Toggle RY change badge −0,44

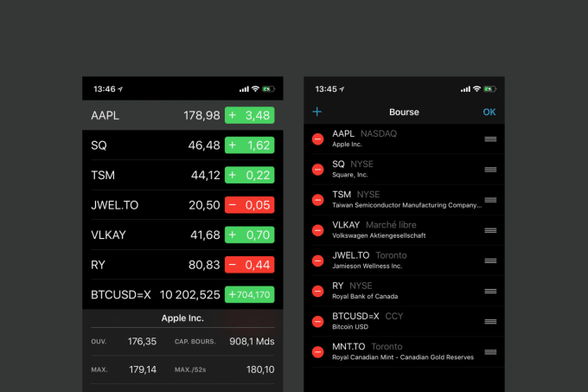pyautogui.click(x=249, y=265)
